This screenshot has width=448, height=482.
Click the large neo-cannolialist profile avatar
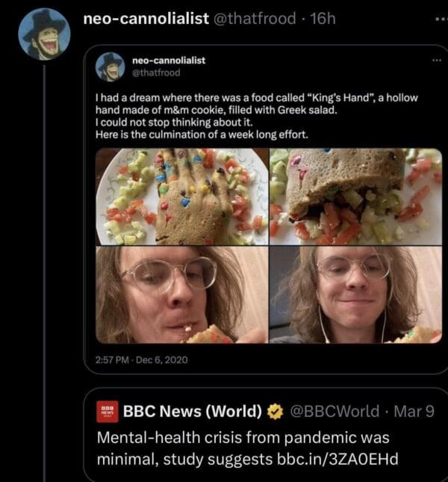tap(44, 34)
